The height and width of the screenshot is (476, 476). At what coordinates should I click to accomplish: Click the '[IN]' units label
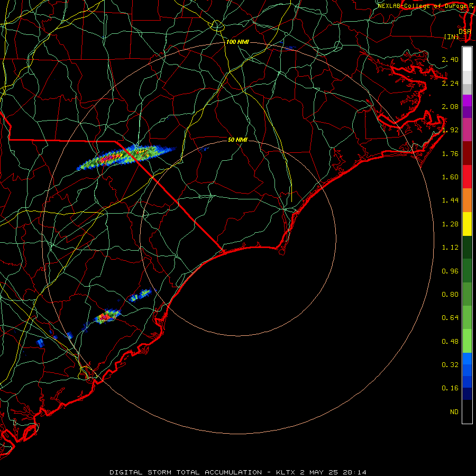click(x=451, y=36)
